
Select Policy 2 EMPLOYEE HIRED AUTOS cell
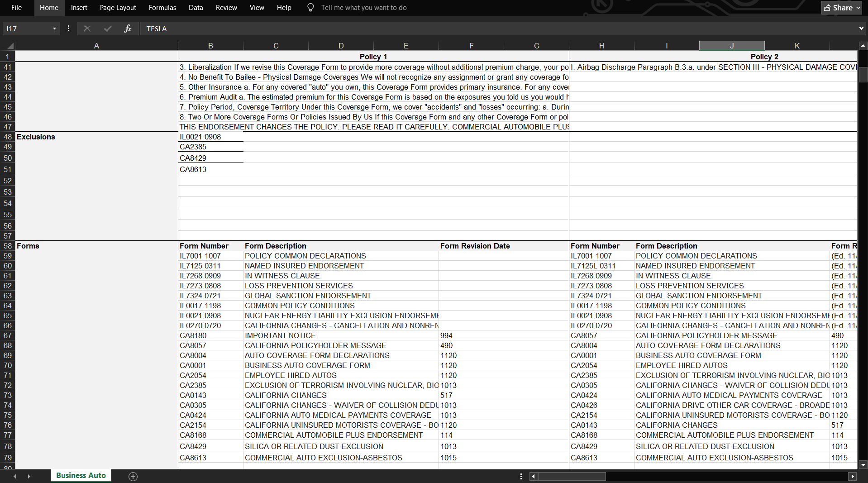pyautogui.click(x=732, y=365)
